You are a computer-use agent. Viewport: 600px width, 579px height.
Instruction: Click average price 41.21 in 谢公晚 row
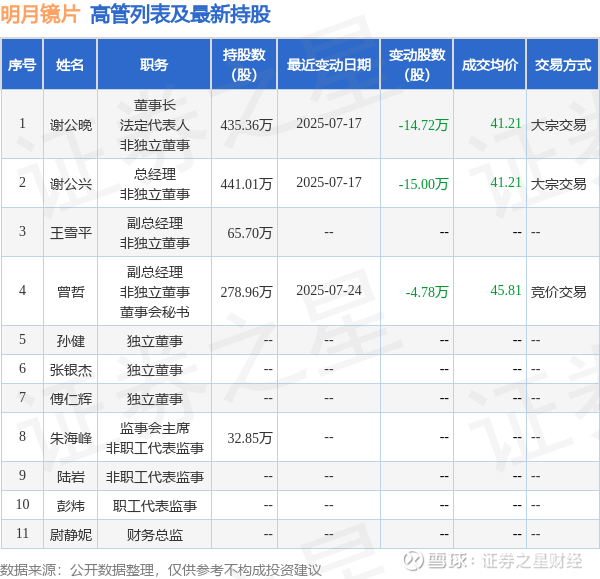(x=506, y=123)
